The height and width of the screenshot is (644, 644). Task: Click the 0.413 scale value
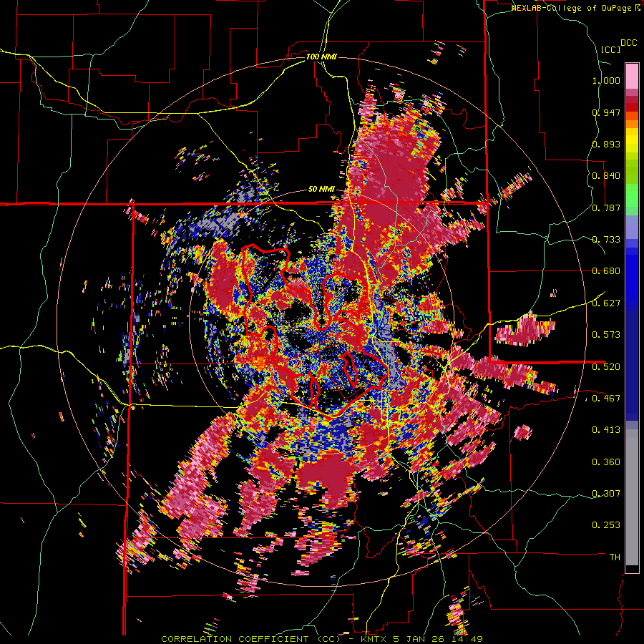pyautogui.click(x=606, y=430)
